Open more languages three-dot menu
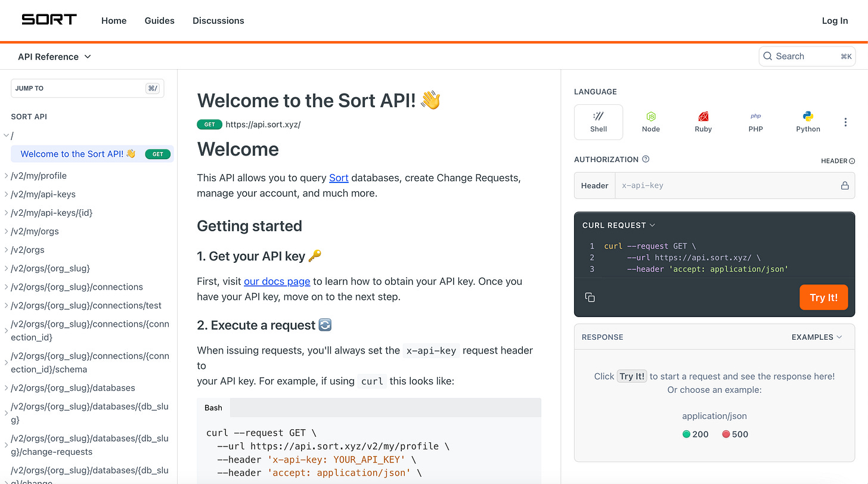868x484 pixels. click(x=845, y=122)
